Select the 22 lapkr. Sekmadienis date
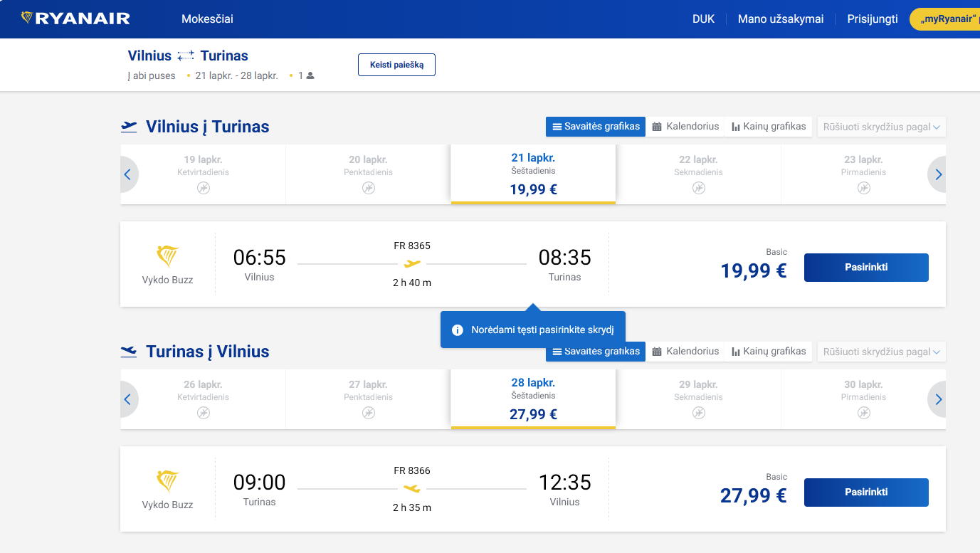980x553 pixels. point(698,174)
